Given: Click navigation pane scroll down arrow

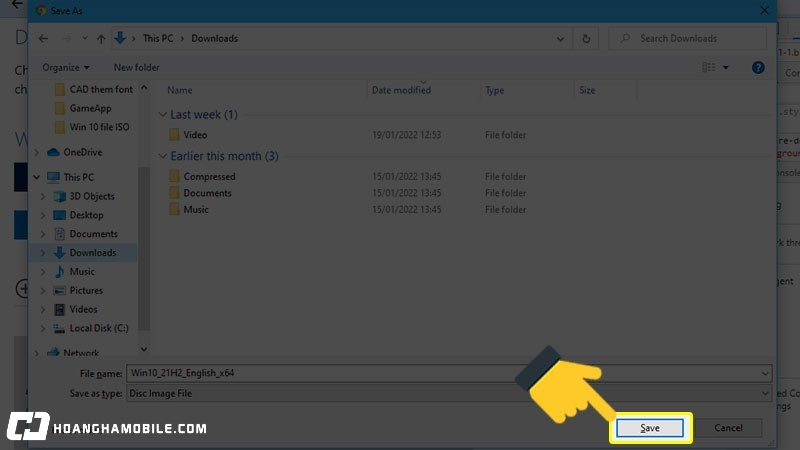Looking at the screenshot, I should (x=144, y=349).
